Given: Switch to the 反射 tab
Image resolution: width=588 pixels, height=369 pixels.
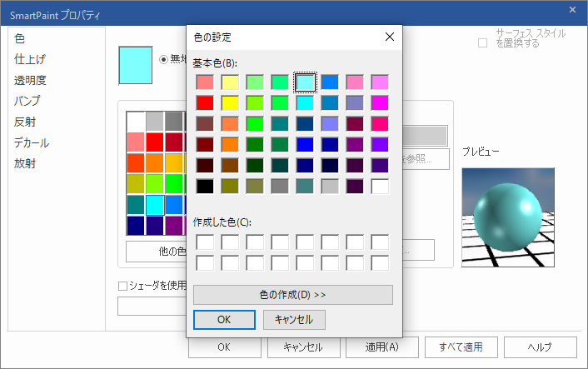Looking at the screenshot, I should coord(25,122).
